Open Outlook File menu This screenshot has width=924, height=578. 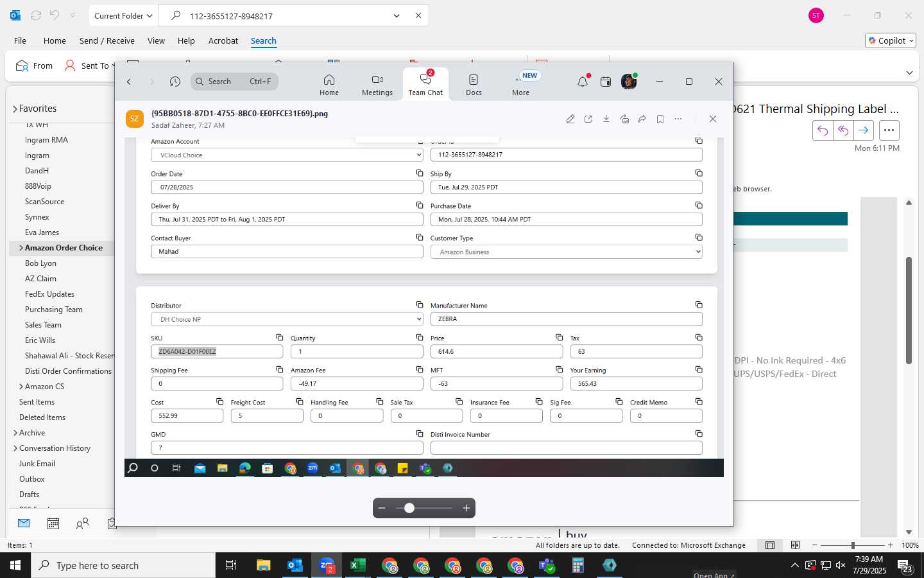point(21,40)
